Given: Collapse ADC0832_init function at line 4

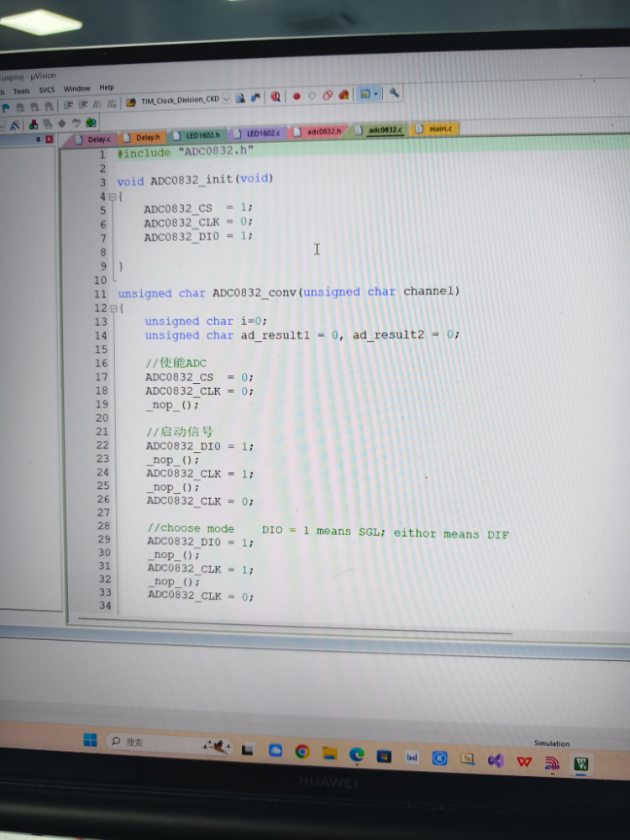Looking at the screenshot, I should pos(112,197).
